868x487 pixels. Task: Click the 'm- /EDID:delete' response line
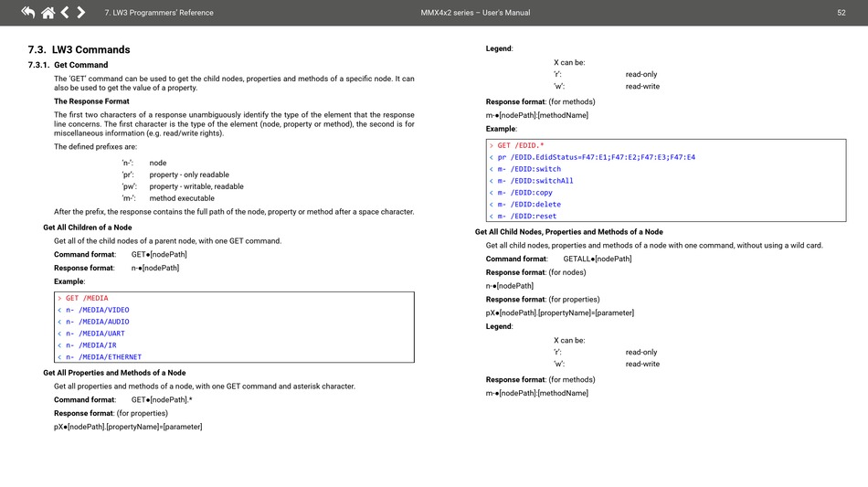coord(524,204)
